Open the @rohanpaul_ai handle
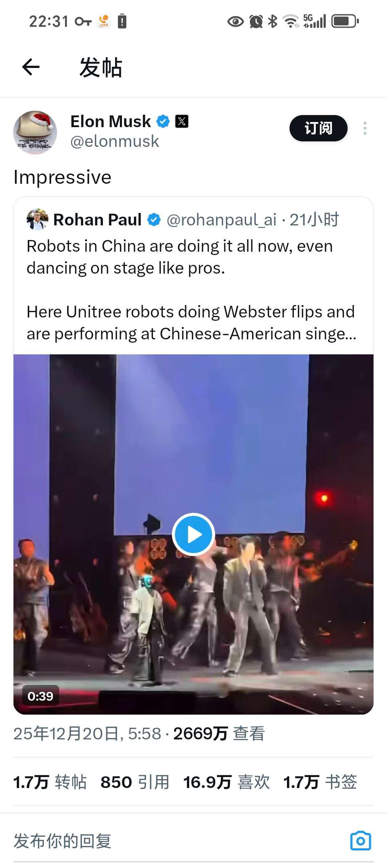 [221, 220]
